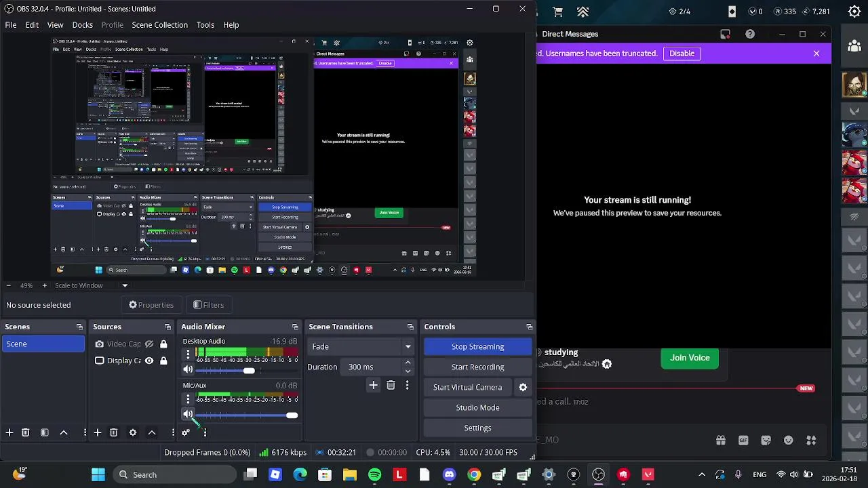Open virtual camera settings gear

point(523,387)
